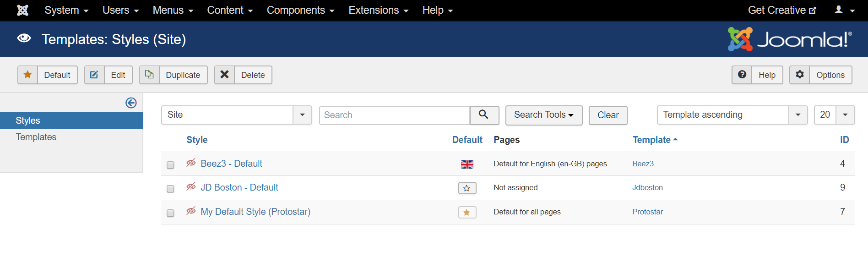Open the Menus menu
The image size is (868, 279).
pyautogui.click(x=173, y=10)
